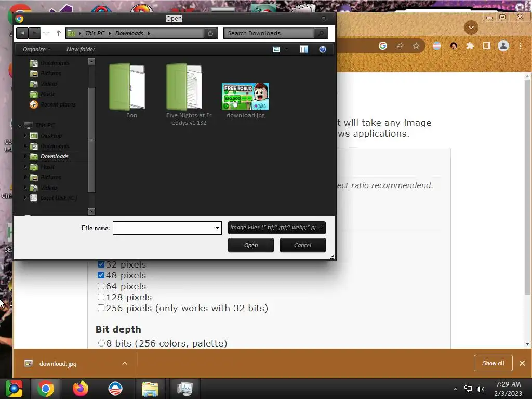Click the Open button
The height and width of the screenshot is (399, 532).
click(x=251, y=245)
